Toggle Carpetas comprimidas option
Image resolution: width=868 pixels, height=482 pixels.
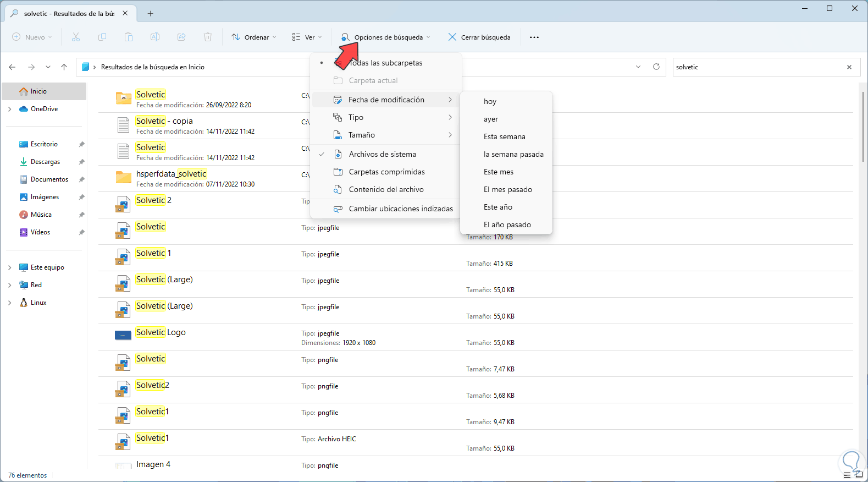point(385,172)
